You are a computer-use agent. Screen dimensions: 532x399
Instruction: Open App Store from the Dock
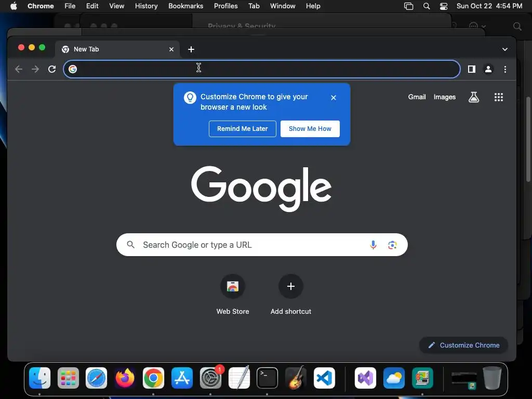coord(182,378)
